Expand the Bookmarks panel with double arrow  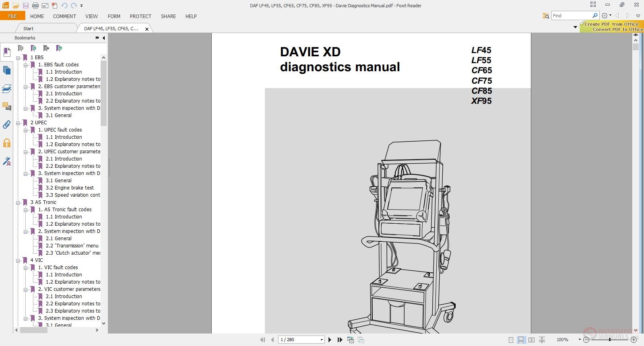(97, 38)
